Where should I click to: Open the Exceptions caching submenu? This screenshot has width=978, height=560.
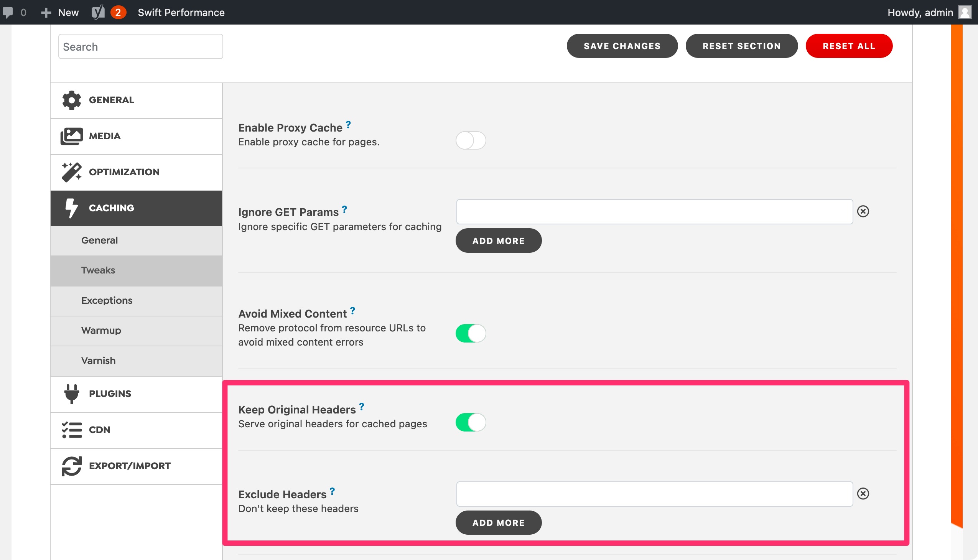[x=107, y=300]
